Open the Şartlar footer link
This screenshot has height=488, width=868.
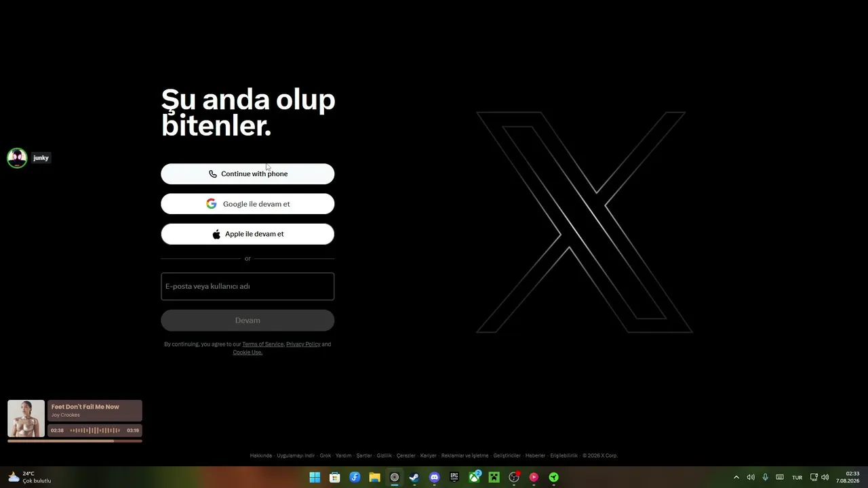[364, 455]
